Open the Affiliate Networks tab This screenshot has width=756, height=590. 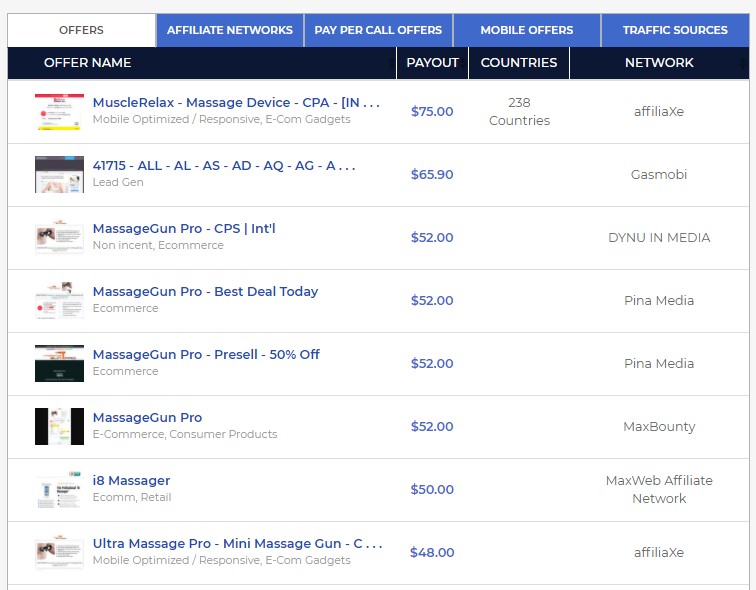[230, 30]
